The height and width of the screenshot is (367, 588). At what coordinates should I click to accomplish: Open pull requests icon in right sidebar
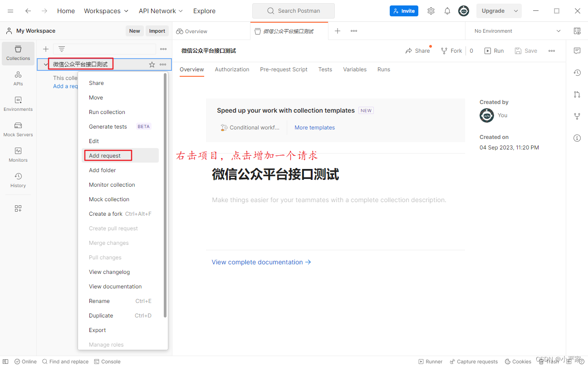pyautogui.click(x=577, y=94)
